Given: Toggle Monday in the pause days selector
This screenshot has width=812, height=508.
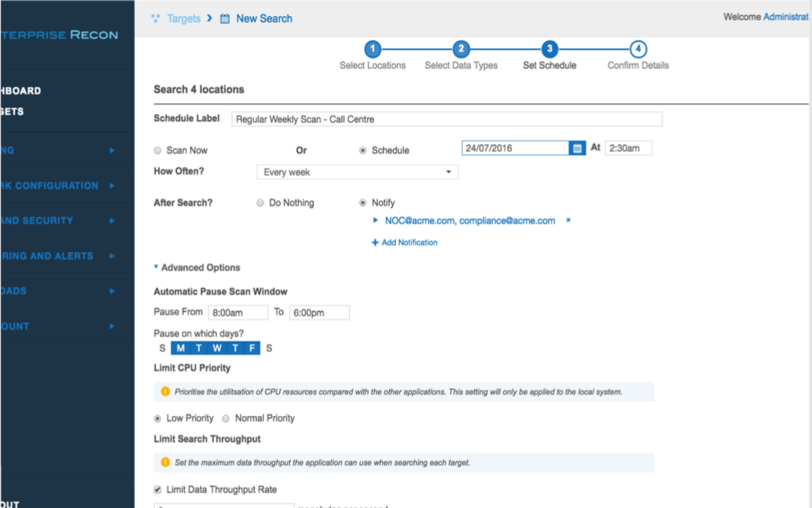Looking at the screenshot, I should [180, 349].
